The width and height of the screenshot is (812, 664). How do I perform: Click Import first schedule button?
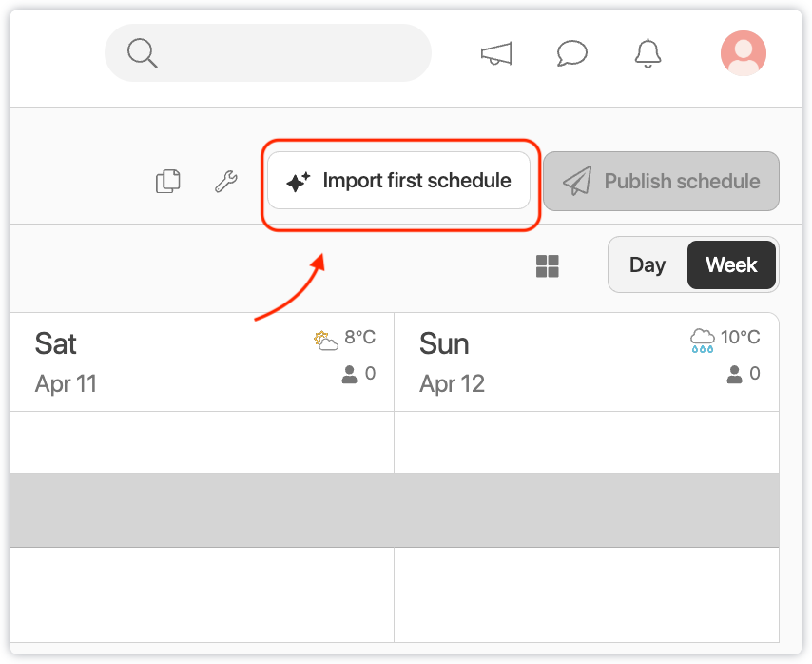pos(398,181)
